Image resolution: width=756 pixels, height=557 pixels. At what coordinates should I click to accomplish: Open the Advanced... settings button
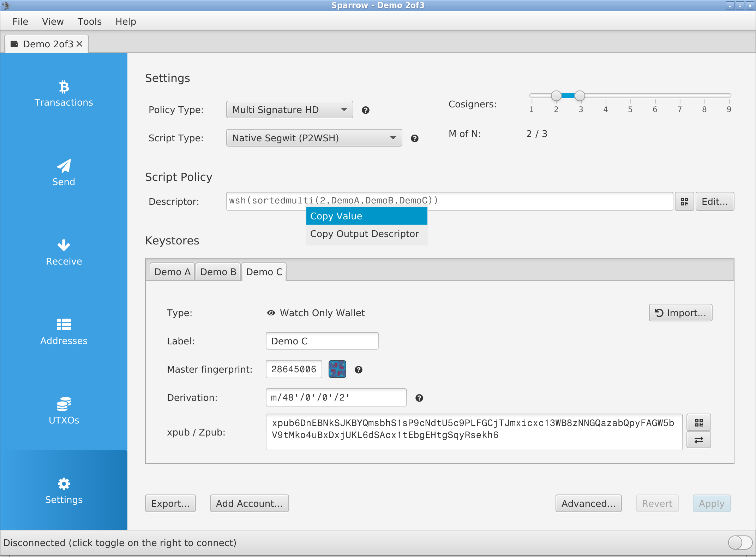[588, 503]
